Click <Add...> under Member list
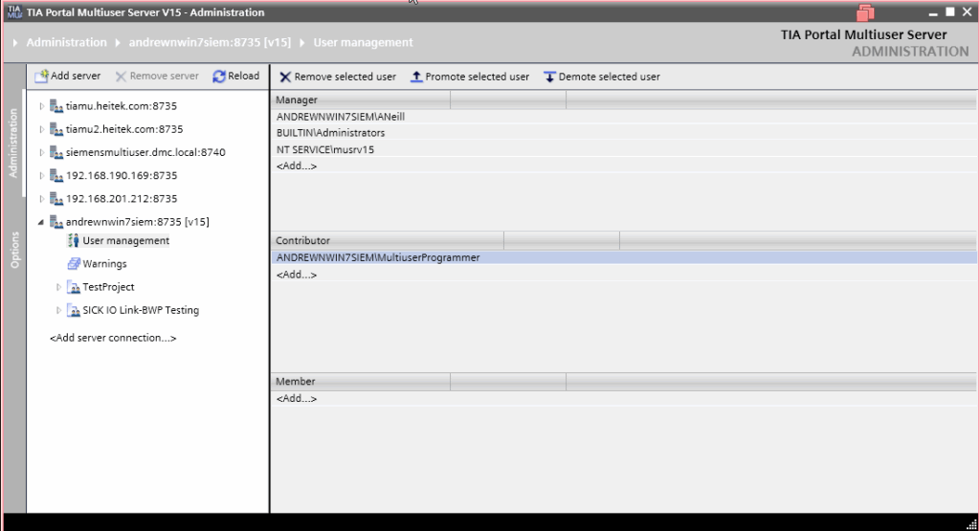Screen dimensions: 980x531 (297, 399)
